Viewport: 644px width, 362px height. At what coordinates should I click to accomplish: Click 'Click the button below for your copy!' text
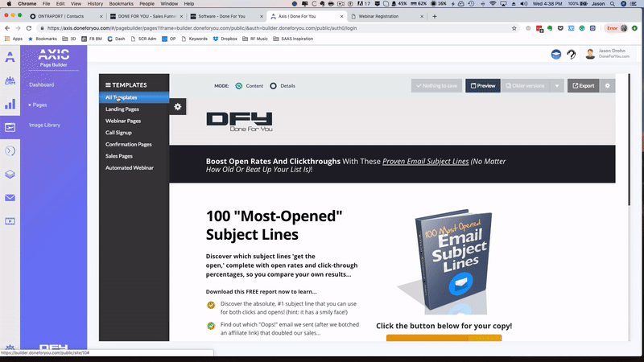[x=444, y=326]
